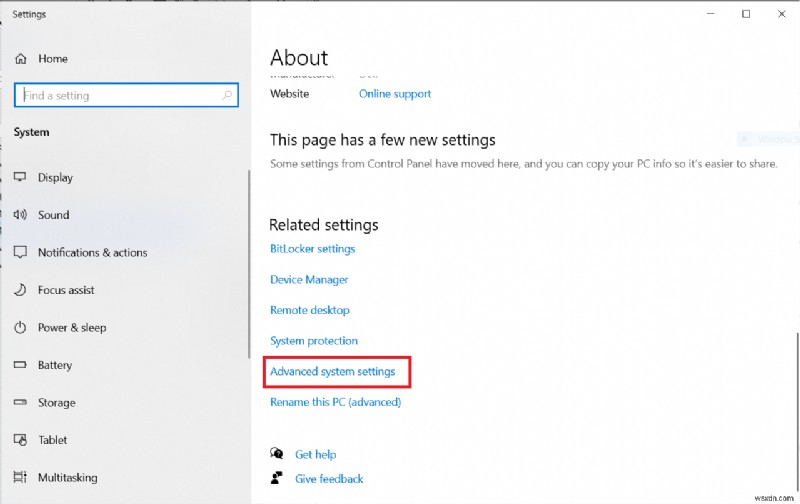The height and width of the screenshot is (504, 800).
Task: Click the About page heading
Action: pyautogui.click(x=299, y=58)
